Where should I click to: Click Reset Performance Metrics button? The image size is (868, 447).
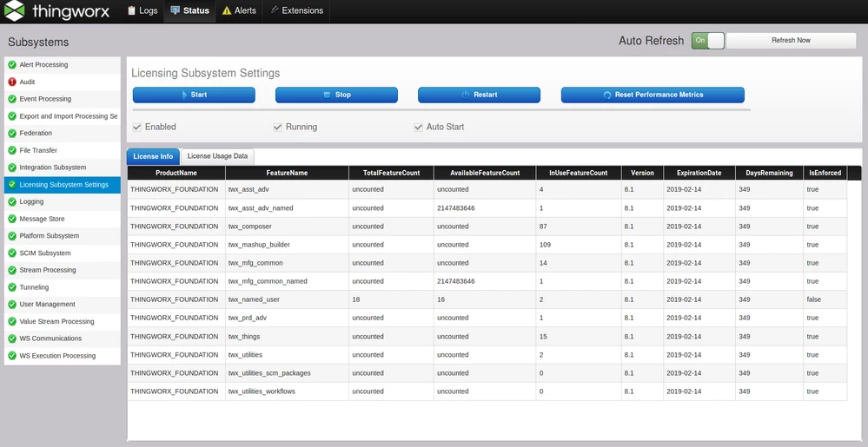point(653,95)
